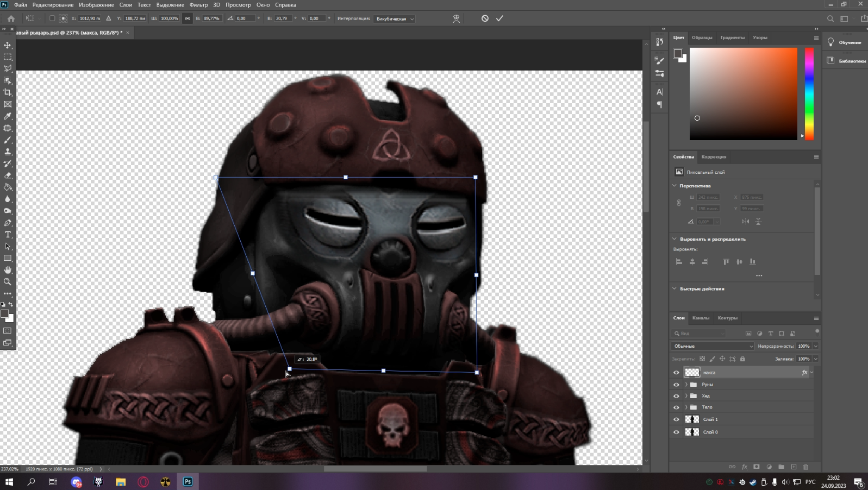Viewport: 868px width, 490px height.
Task: Hide the Руны group
Action: pyautogui.click(x=676, y=385)
